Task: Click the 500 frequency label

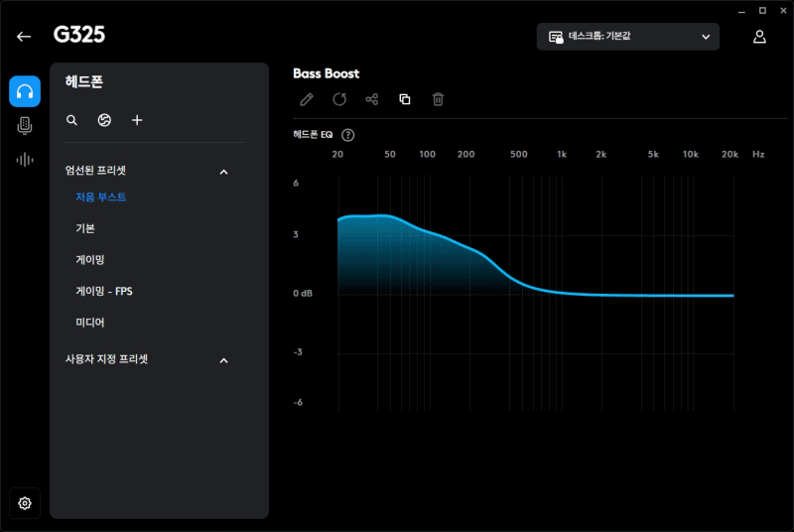Action: [518, 155]
